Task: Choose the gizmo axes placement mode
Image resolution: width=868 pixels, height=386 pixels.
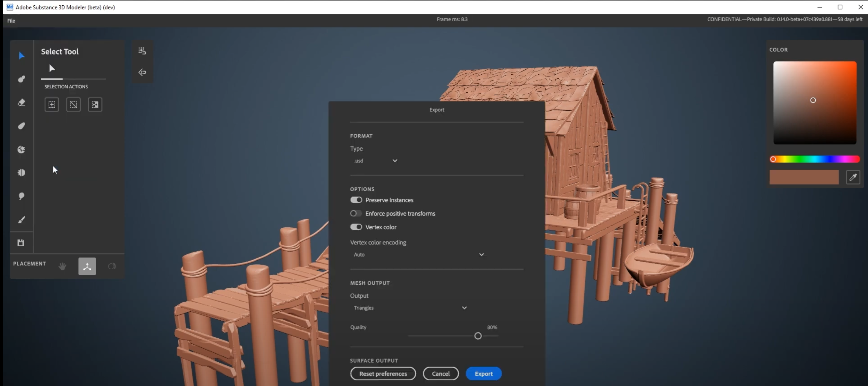Action: (x=87, y=266)
